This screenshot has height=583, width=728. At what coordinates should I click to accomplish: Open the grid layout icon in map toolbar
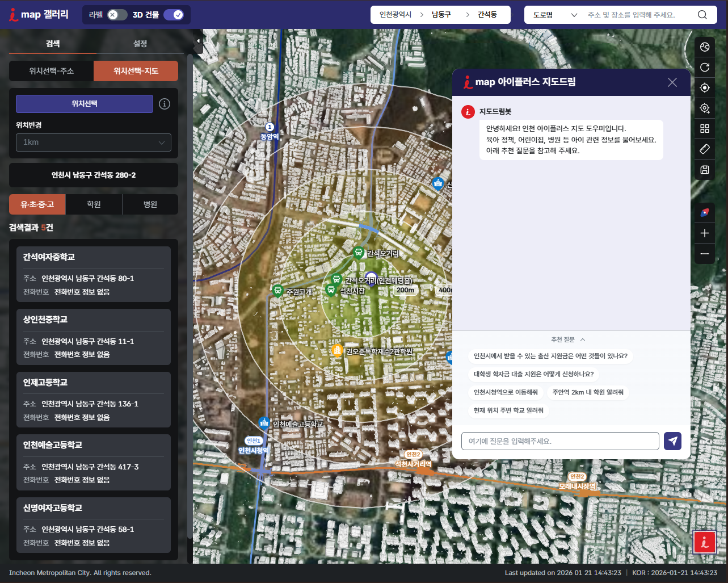tap(705, 129)
